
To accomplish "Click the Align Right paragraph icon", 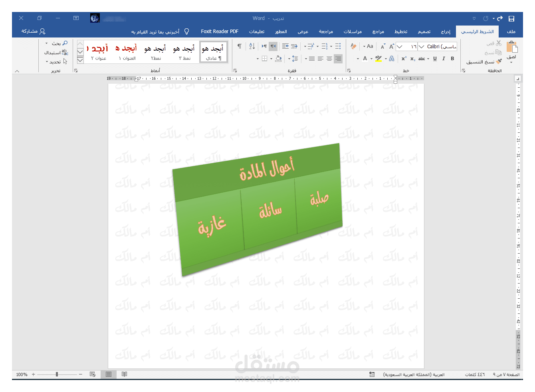I will click(x=338, y=59).
